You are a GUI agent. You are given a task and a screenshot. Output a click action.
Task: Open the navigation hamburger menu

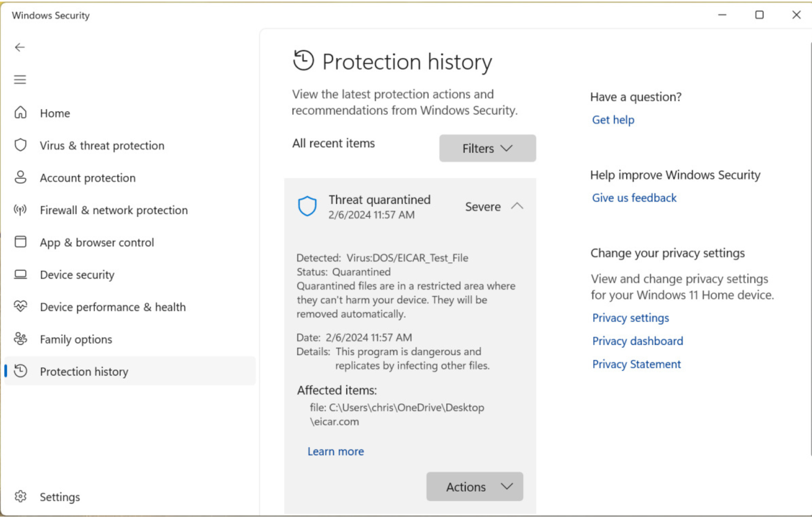pyautogui.click(x=20, y=79)
